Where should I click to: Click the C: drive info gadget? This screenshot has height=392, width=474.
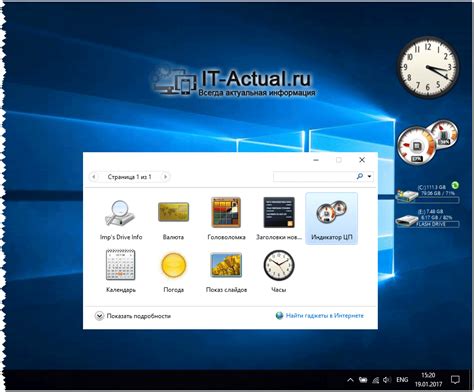point(428,193)
